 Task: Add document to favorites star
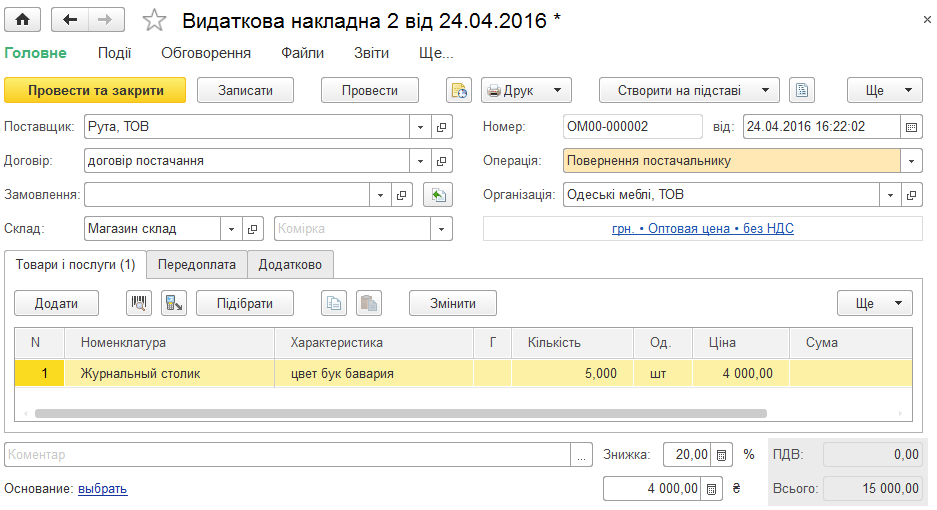click(x=154, y=20)
